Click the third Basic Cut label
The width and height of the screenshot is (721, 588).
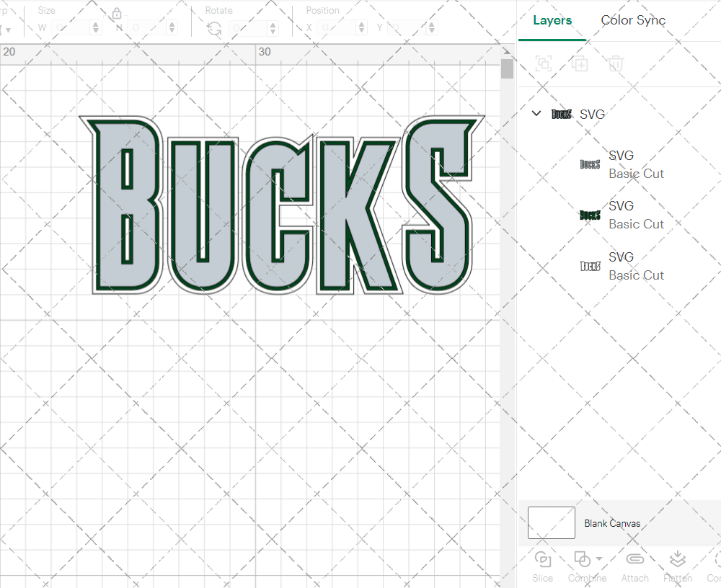click(637, 275)
